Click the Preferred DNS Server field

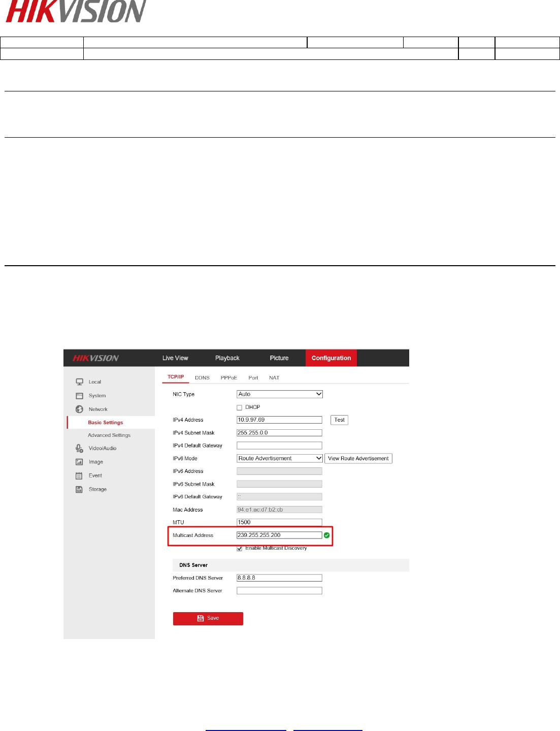click(279, 578)
